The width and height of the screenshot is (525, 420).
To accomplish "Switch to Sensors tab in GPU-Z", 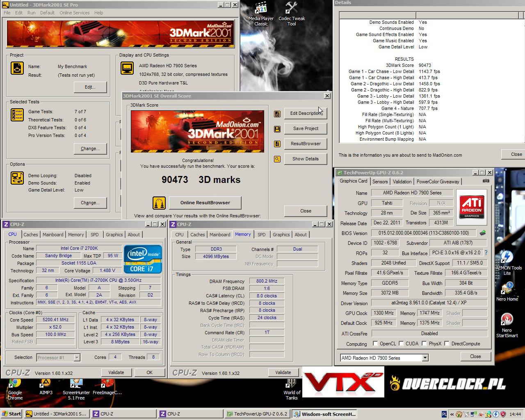I will click(x=380, y=182).
